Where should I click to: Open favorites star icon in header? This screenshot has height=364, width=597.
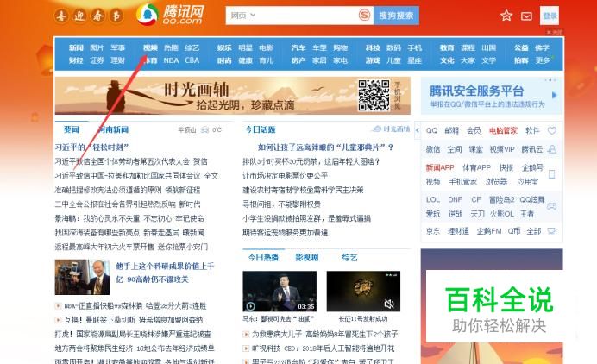point(506,16)
